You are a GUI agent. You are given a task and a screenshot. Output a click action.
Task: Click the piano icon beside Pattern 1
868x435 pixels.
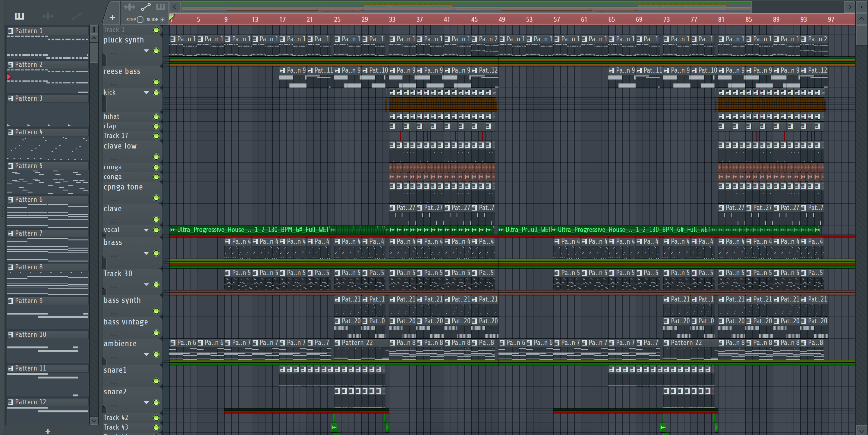(x=11, y=31)
